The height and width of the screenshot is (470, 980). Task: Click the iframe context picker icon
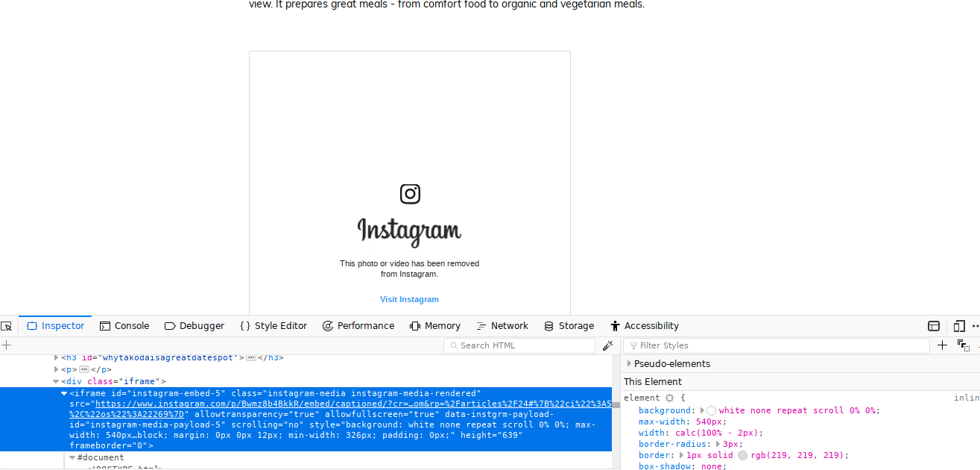coord(934,326)
